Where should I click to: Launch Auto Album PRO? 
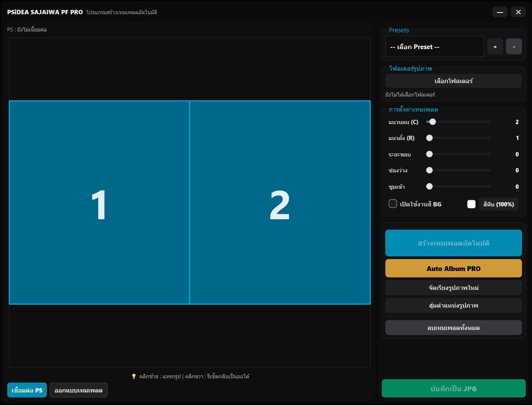[x=453, y=268]
